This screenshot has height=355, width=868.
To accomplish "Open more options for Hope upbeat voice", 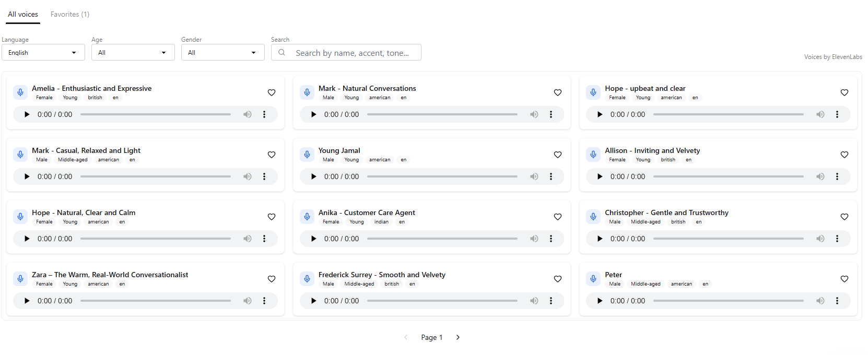I will click(837, 114).
